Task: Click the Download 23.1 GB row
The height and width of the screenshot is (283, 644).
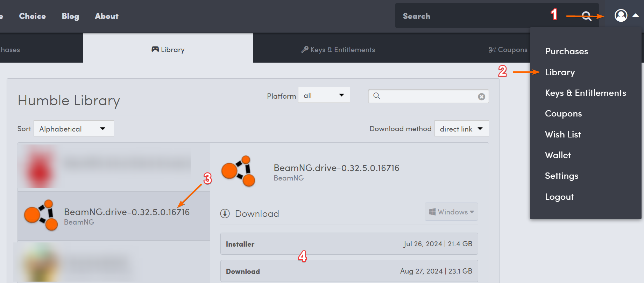Action: point(349,271)
